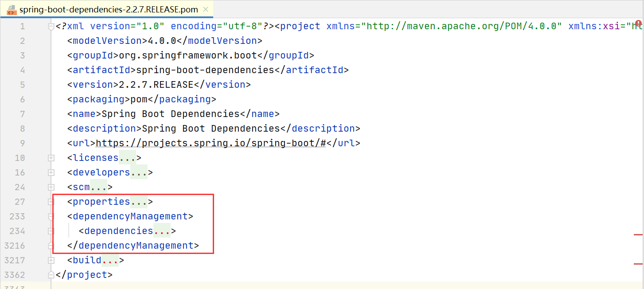
Task: Expand the folded properties element
Action: tap(51, 202)
